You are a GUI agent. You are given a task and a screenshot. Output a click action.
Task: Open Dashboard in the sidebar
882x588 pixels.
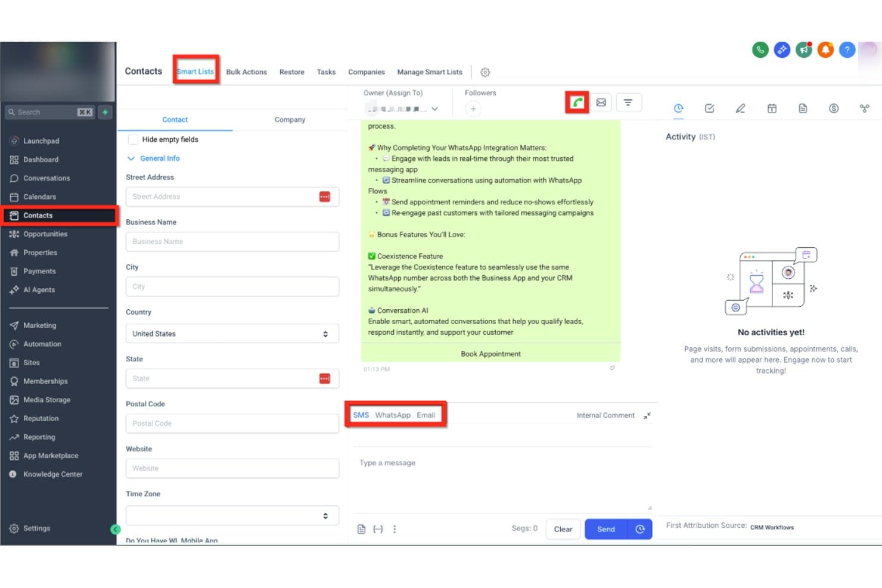point(41,160)
